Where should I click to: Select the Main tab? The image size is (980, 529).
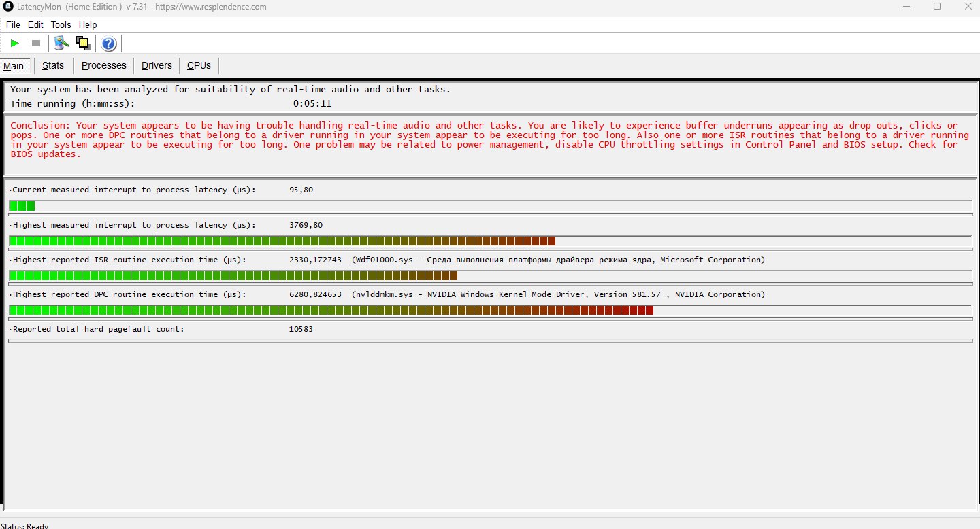[x=14, y=66]
